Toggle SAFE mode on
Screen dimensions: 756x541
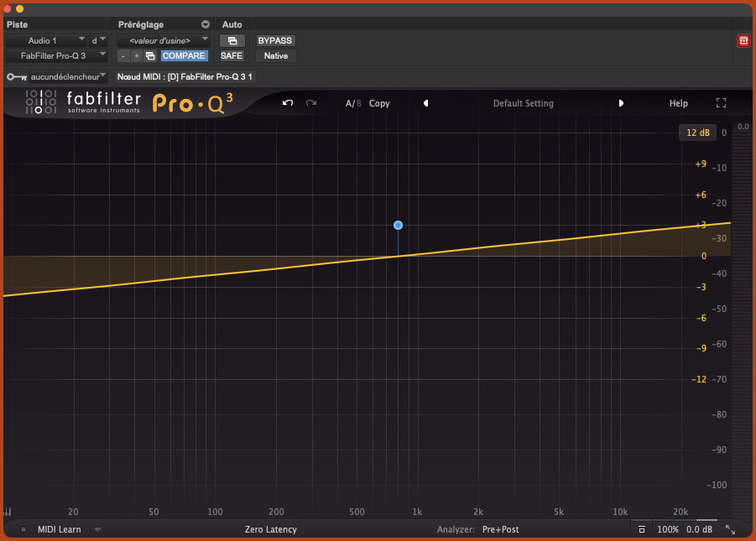pos(231,55)
